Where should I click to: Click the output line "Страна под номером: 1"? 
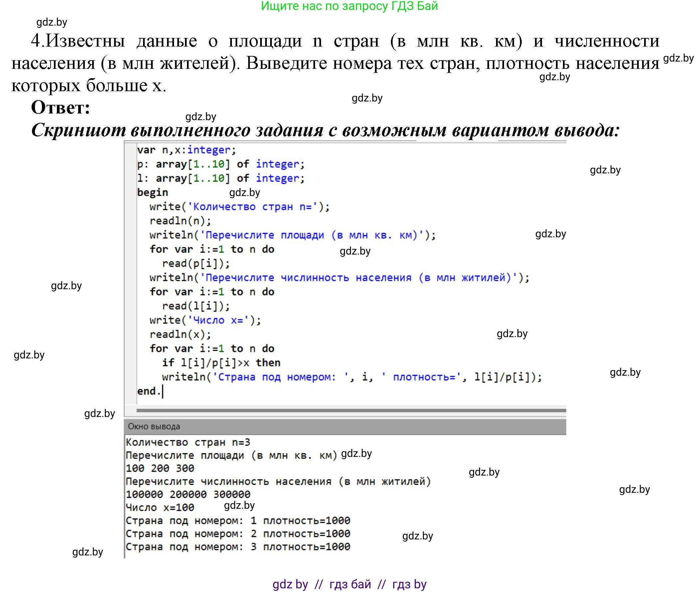click(x=238, y=520)
